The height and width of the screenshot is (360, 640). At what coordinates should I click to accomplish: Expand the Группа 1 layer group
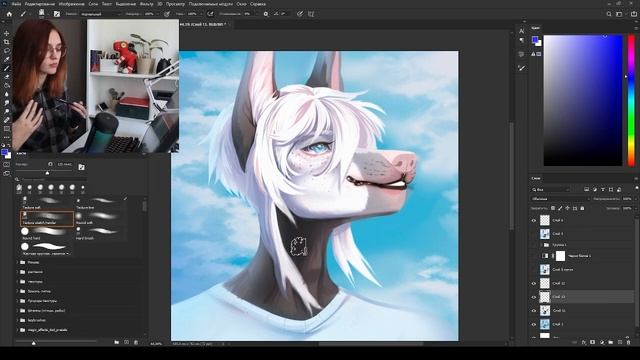pos(541,245)
